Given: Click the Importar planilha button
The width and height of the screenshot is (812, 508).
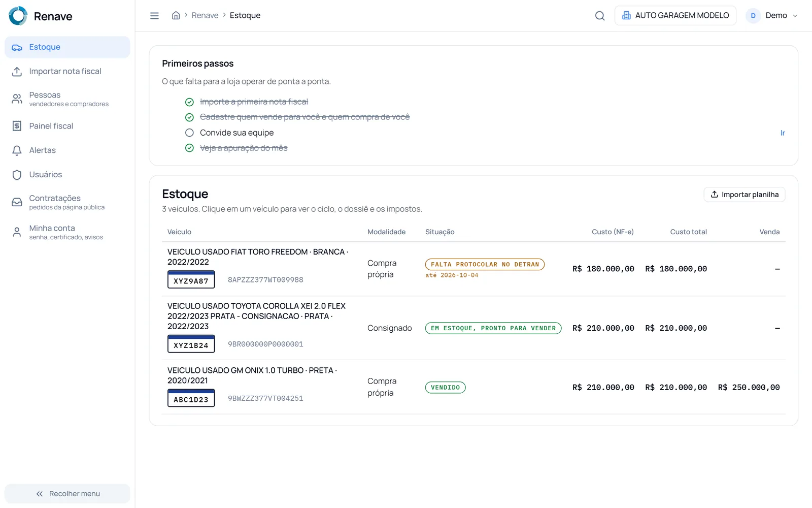Looking at the screenshot, I should [744, 195].
